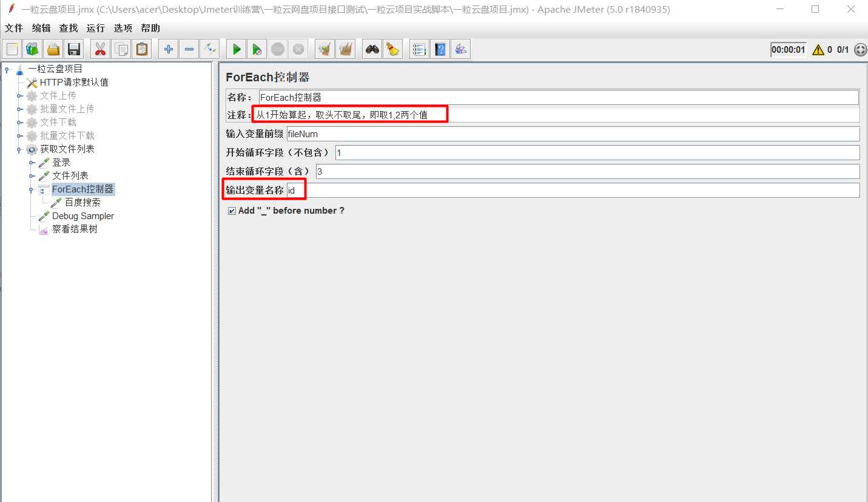Collapse the 获取文件列表 tree handle

tap(19, 149)
